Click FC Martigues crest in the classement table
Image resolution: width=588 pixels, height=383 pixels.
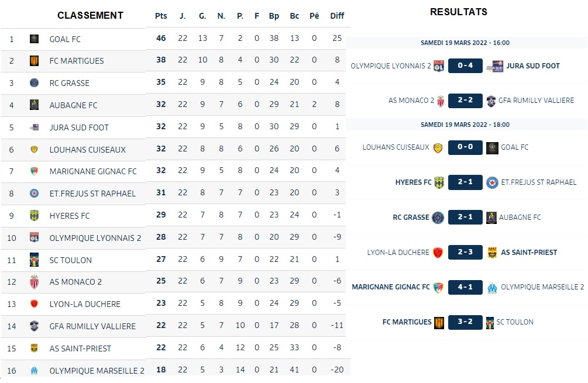tap(34, 61)
